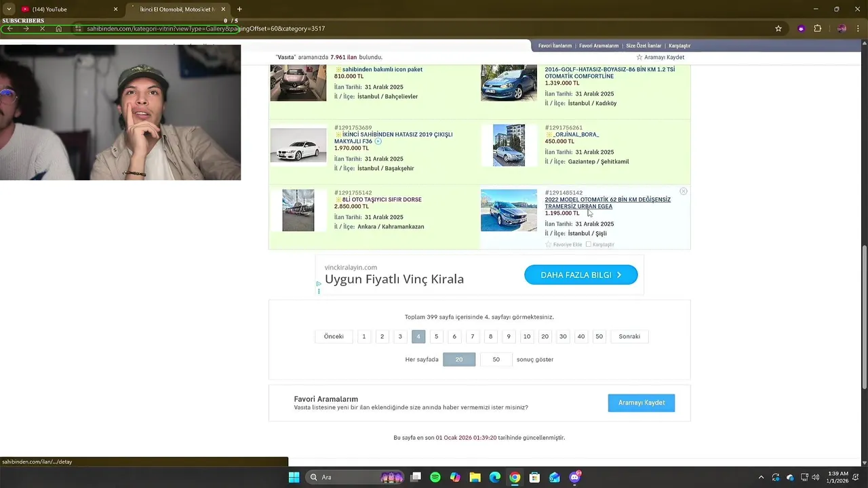
Task: Click the Uygun Fiyatlı Vinç Kirala ad text
Action: pyautogui.click(x=394, y=279)
